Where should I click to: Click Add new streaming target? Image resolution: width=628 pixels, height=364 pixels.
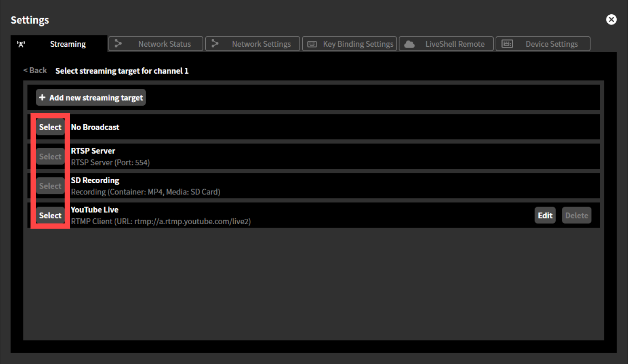(x=90, y=97)
